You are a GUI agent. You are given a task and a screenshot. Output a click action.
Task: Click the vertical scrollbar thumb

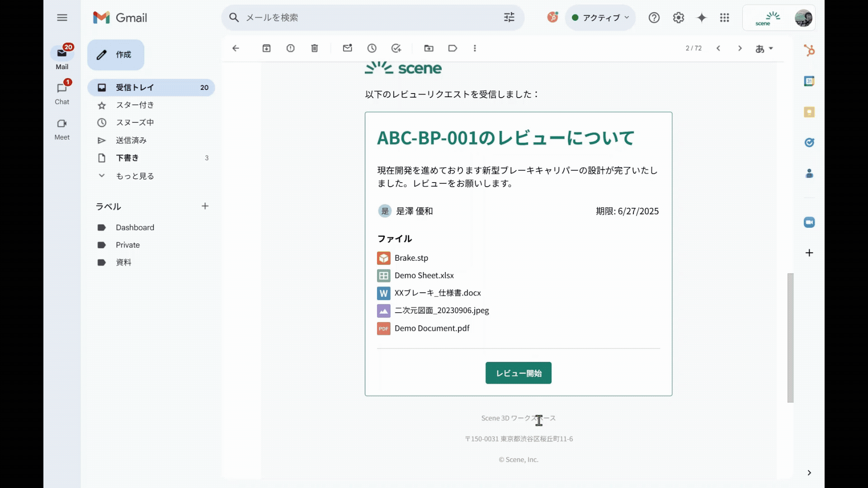click(x=790, y=337)
